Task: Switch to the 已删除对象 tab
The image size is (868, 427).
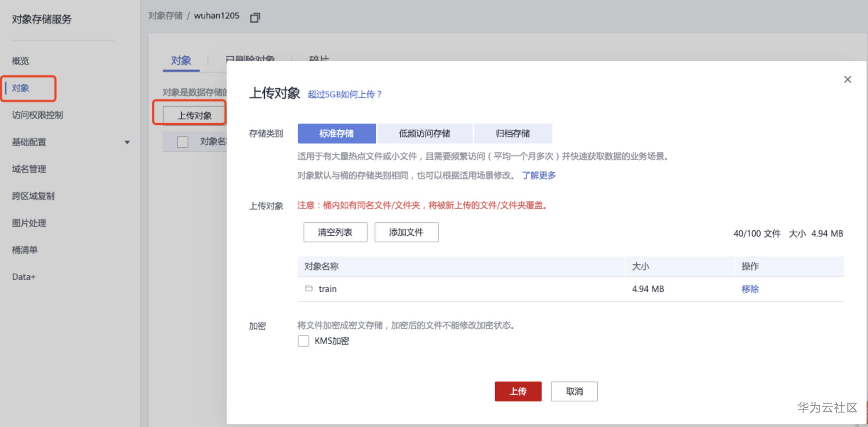Action: click(x=250, y=60)
